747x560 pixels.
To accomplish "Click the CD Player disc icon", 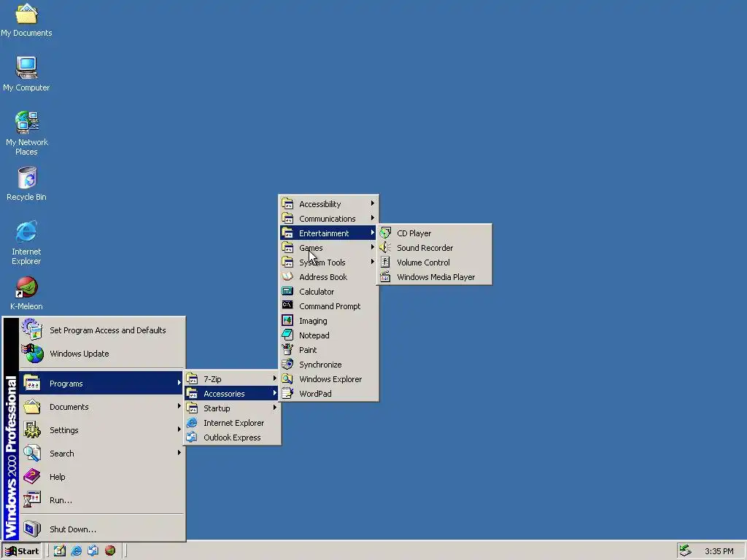I will pyautogui.click(x=385, y=233).
